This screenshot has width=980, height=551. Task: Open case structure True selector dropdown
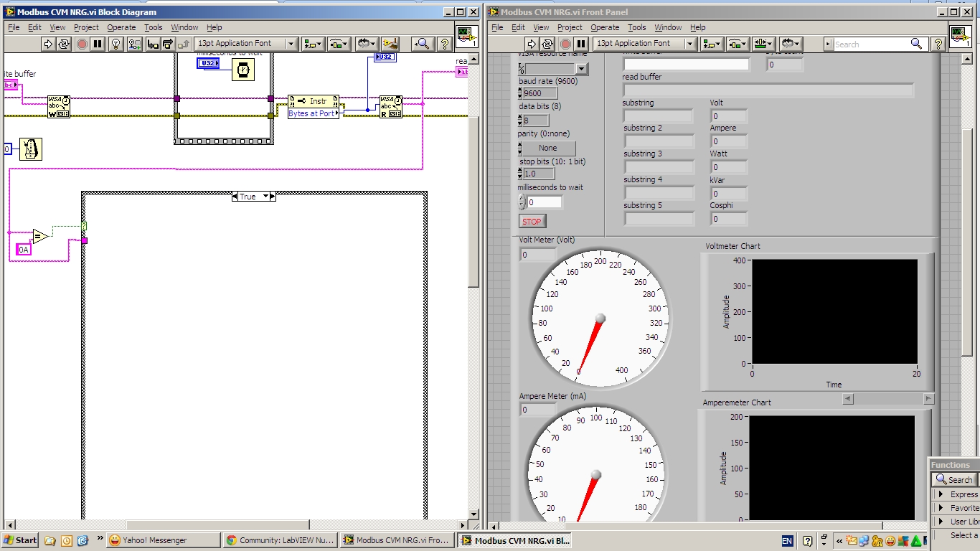click(265, 197)
